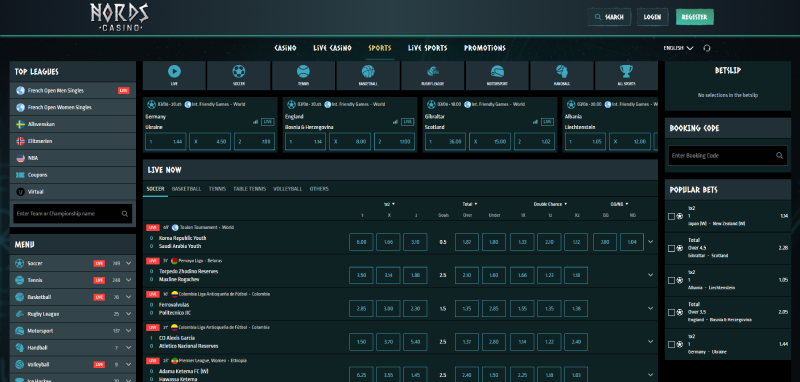Select the Soccer ball category icon
800x382 pixels.
tap(239, 71)
